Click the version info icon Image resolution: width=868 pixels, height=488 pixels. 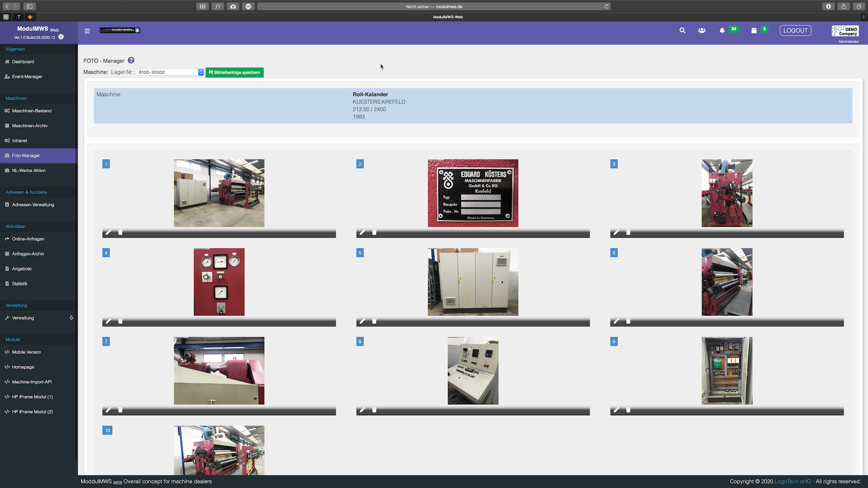click(x=61, y=37)
